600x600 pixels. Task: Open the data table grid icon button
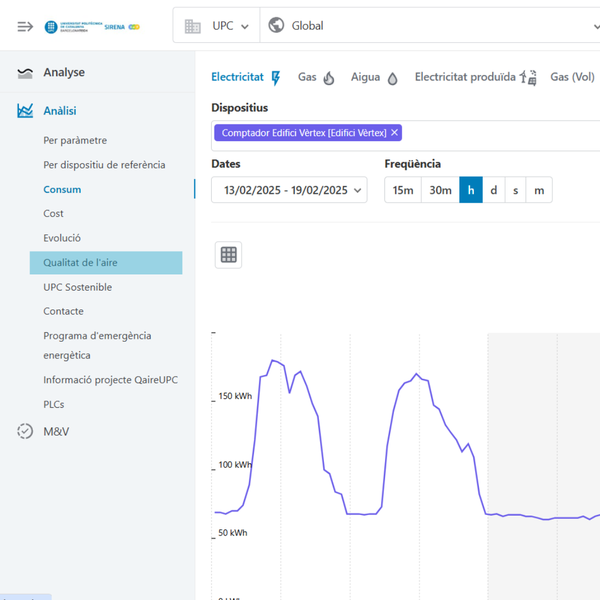tap(229, 255)
